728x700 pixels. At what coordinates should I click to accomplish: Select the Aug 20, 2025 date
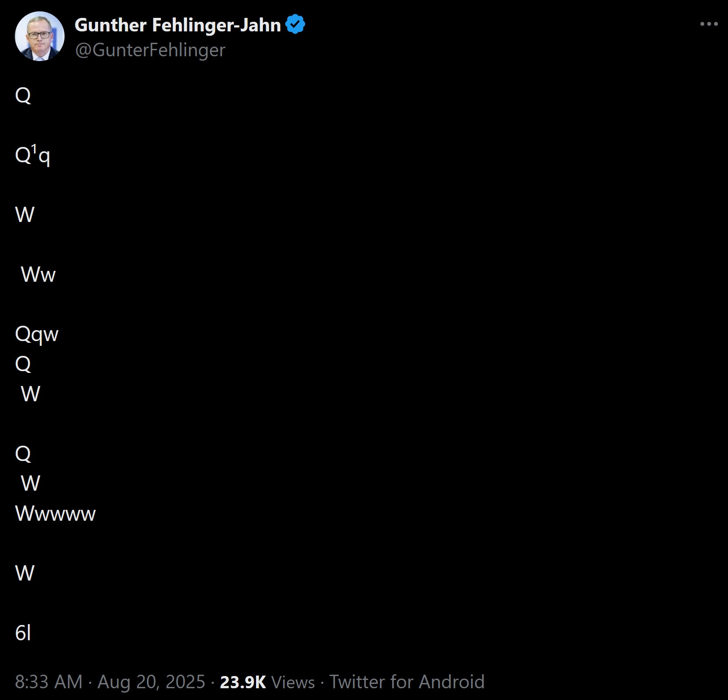151,682
